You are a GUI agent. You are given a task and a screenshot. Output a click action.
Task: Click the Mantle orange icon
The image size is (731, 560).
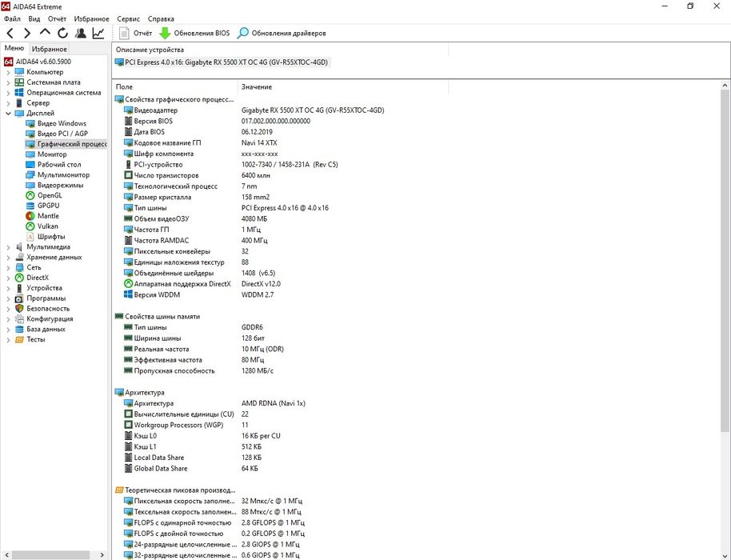click(x=30, y=216)
